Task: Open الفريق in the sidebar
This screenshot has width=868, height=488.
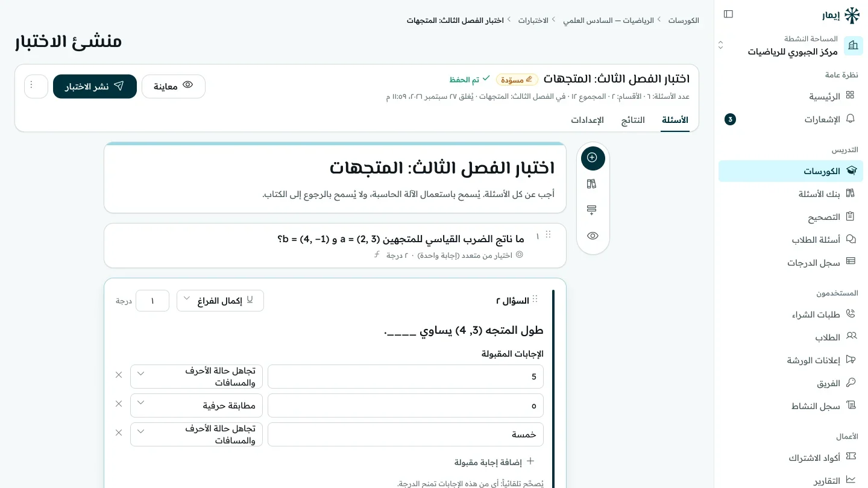Action: (791, 383)
